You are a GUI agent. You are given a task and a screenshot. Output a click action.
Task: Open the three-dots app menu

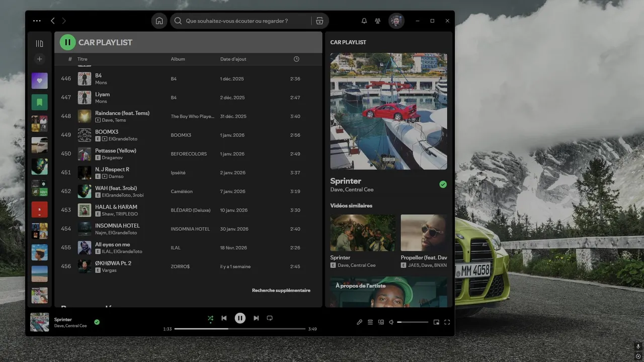pos(37,21)
